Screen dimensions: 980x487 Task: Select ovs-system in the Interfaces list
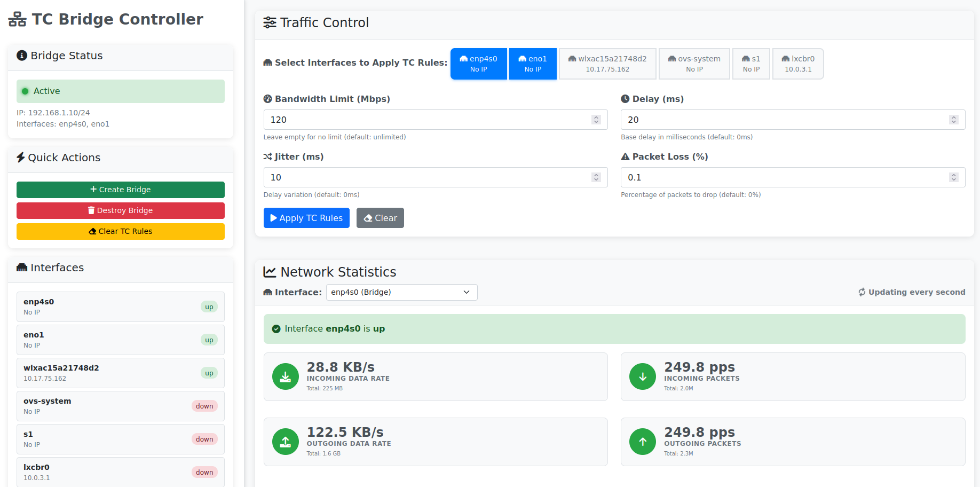(x=120, y=406)
